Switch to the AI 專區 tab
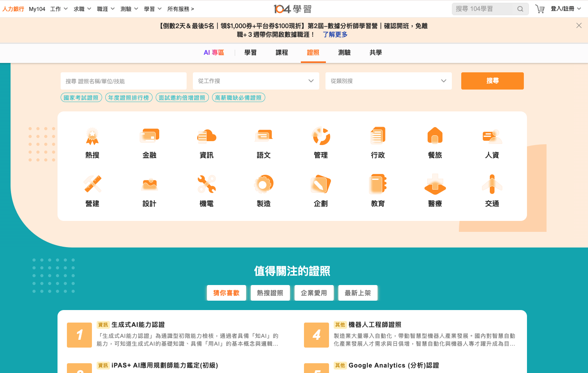This screenshot has width=588, height=373. [214, 52]
